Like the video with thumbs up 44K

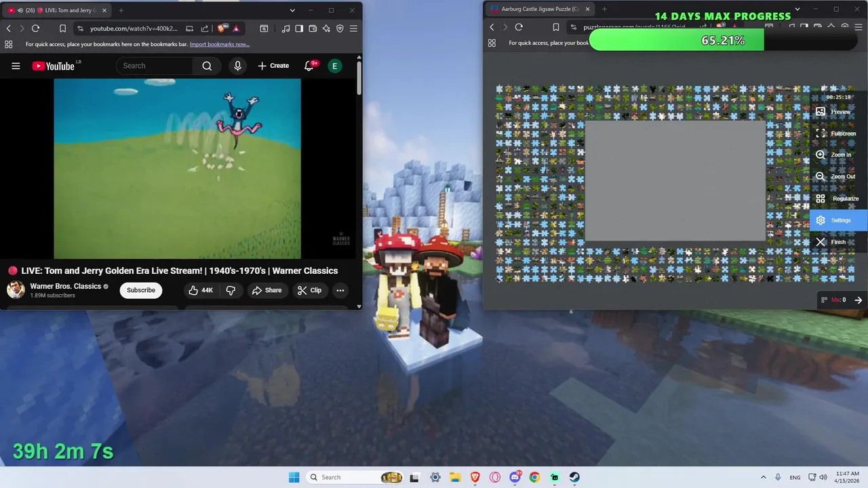tap(201, 290)
